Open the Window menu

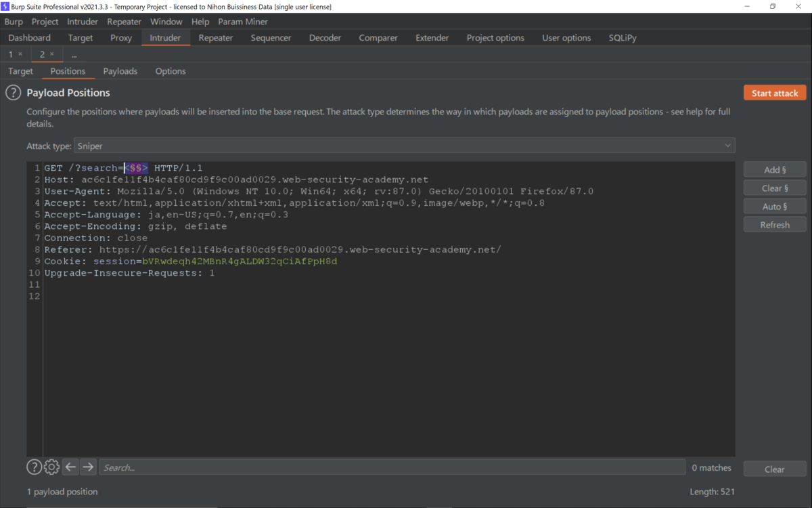tap(166, 22)
